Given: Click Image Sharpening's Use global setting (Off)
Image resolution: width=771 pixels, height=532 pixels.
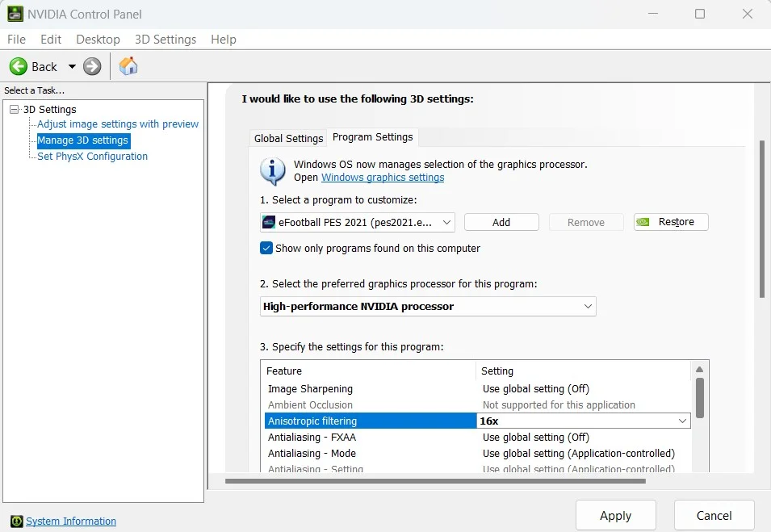Looking at the screenshot, I should click(535, 389).
